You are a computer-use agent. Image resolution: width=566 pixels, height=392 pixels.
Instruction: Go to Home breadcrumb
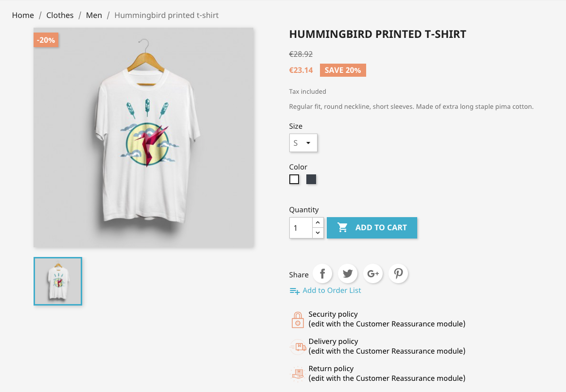pos(23,15)
